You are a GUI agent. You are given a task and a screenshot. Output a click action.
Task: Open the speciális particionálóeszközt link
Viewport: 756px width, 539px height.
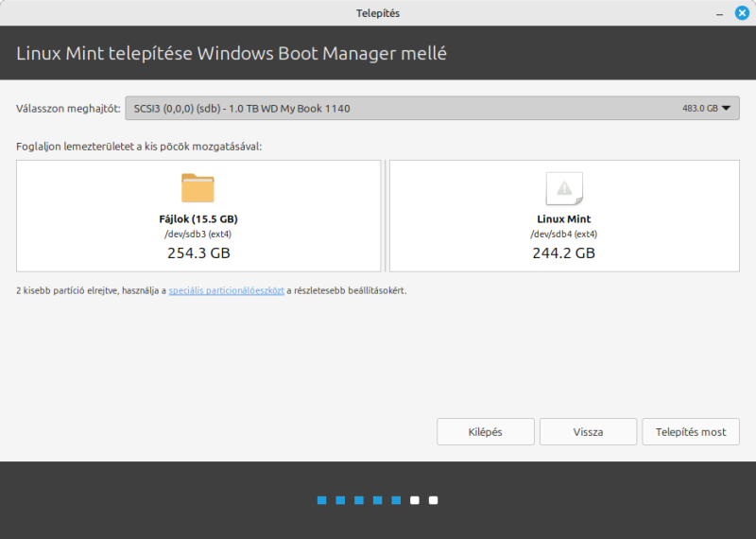(x=226, y=290)
